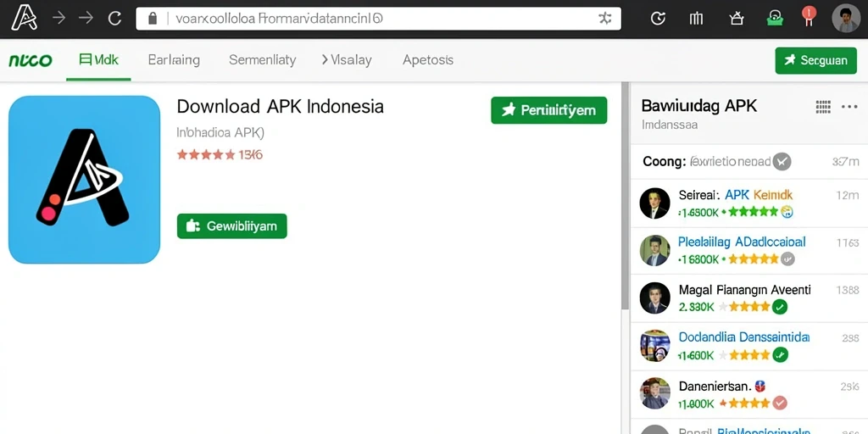Open the grid view icon in side panel
Screen dimensions: 868x434
pyautogui.click(x=823, y=107)
